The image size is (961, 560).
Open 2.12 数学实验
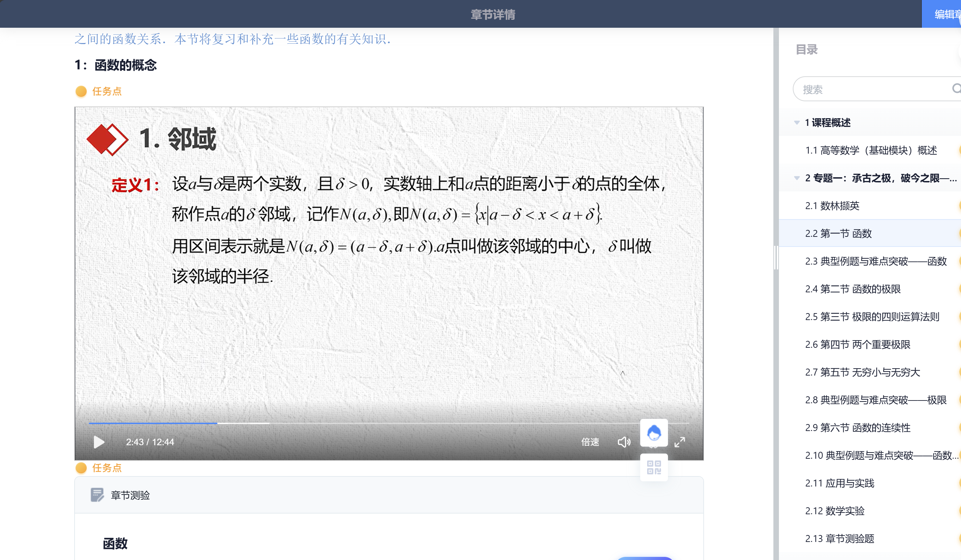[835, 511]
